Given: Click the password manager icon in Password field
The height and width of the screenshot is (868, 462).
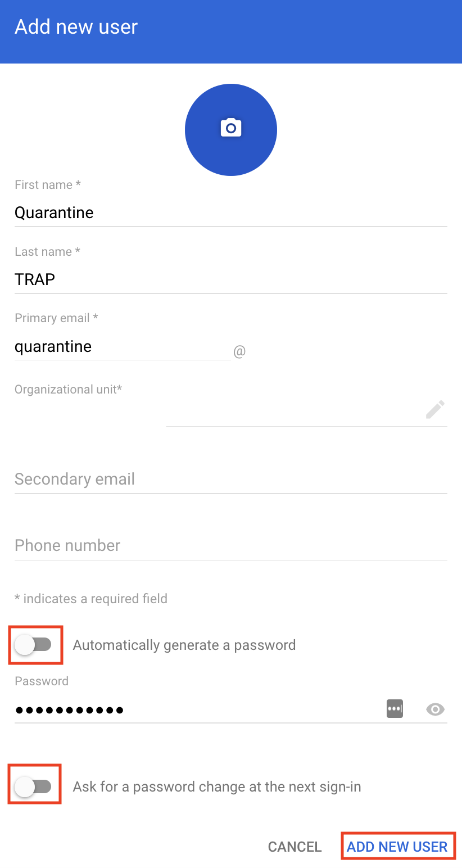Looking at the screenshot, I should click(x=395, y=709).
